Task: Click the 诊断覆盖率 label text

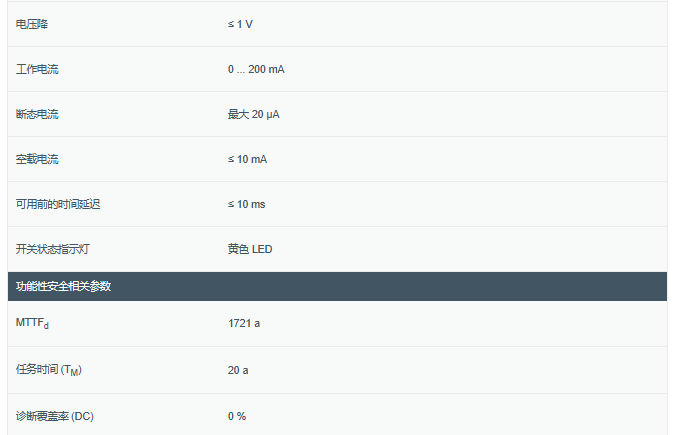Action: [42, 415]
